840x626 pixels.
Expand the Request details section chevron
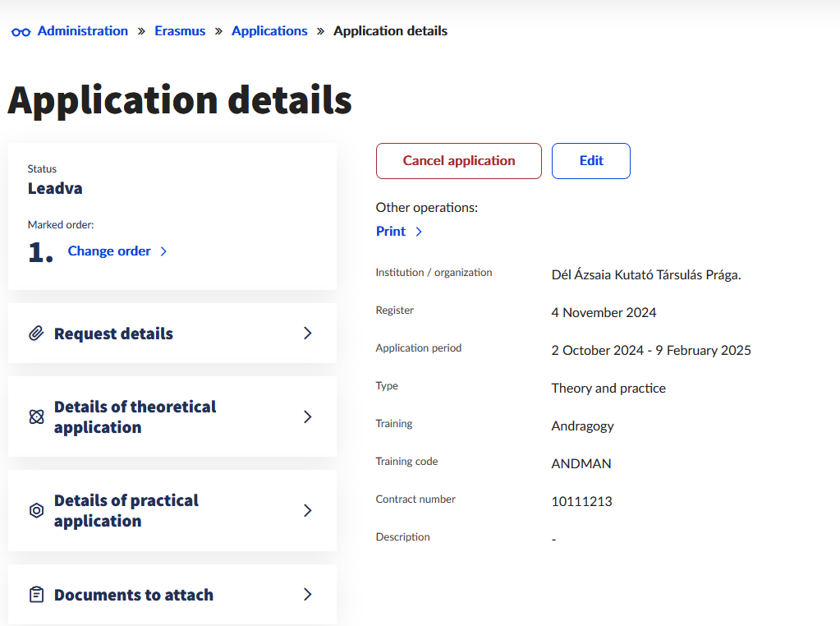pyautogui.click(x=308, y=333)
